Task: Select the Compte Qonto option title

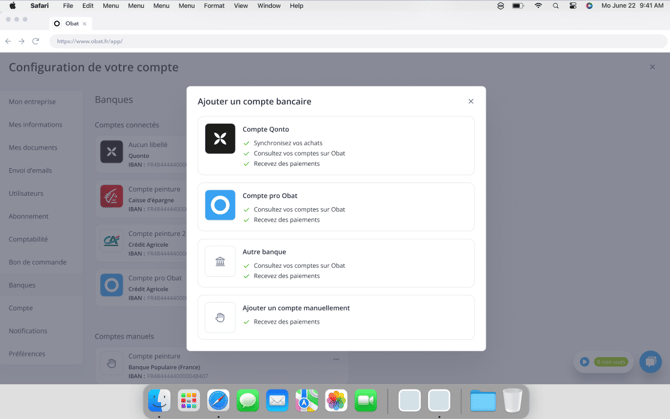Action: point(265,129)
